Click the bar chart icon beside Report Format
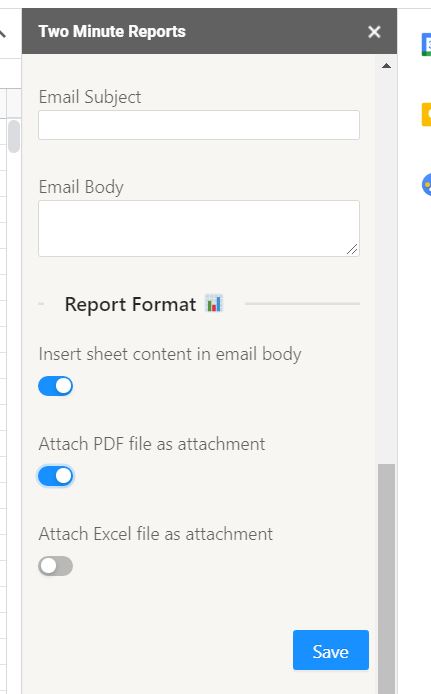 214,304
